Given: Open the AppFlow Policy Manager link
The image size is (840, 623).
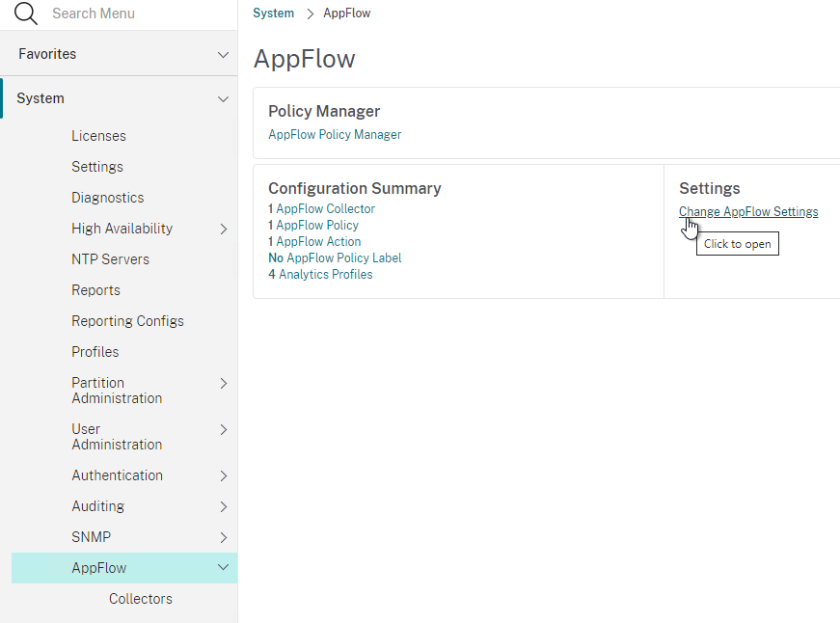Looking at the screenshot, I should pyautogui.click(x=335, y=134).
